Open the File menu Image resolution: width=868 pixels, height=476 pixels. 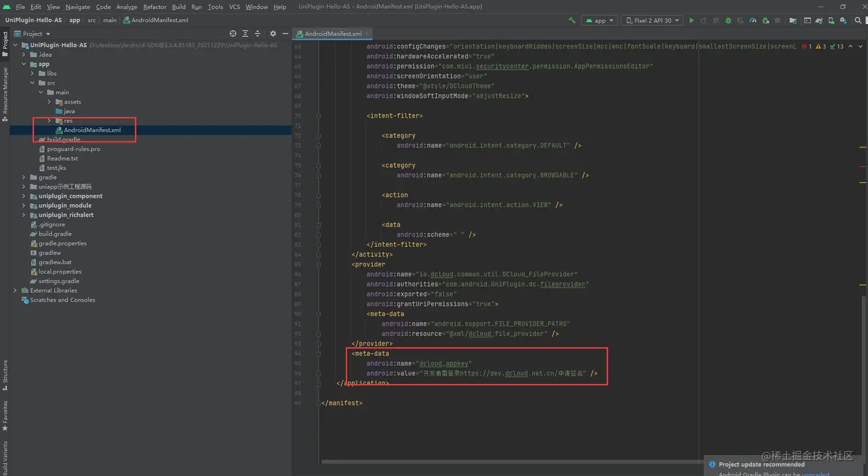point(20,7)
